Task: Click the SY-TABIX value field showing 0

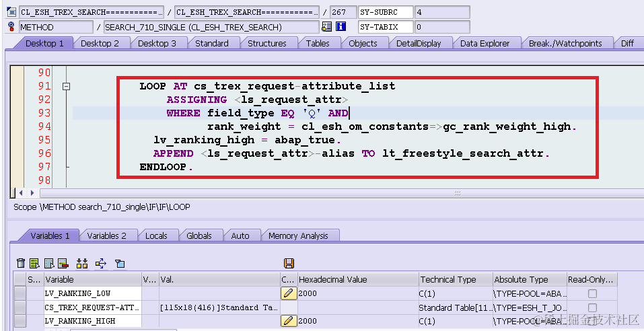Action: (x=442, y=27)
